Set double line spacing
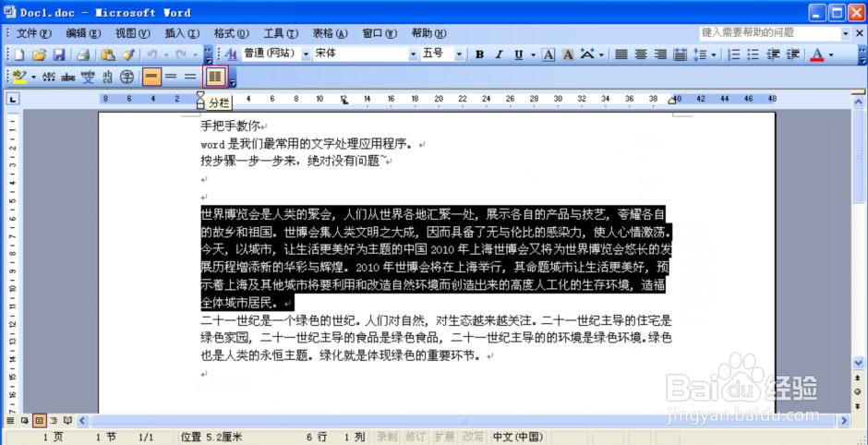 tap(190, 77)
